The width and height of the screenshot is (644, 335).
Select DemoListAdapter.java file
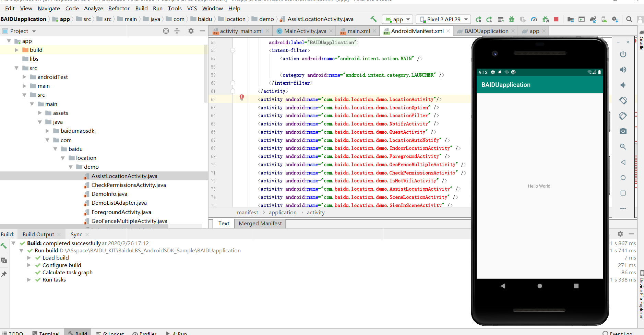coord(119,203)
